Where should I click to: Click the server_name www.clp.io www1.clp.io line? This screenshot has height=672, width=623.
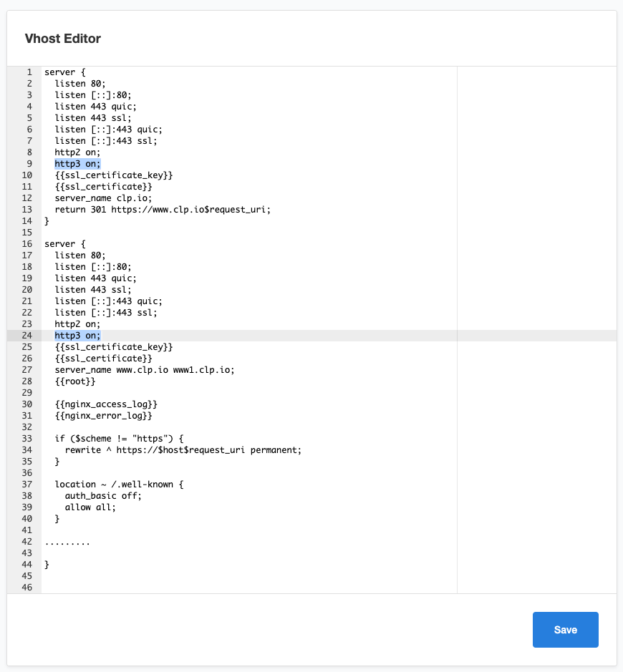point(144,370)
